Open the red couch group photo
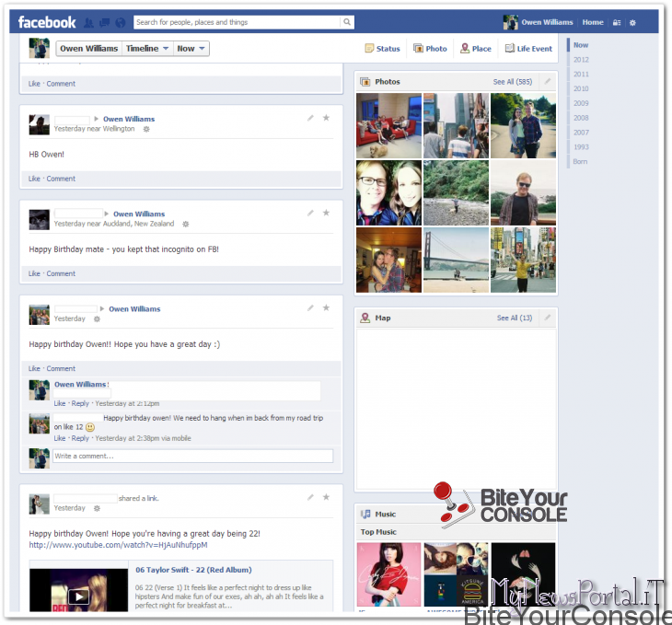 pyautogui.click(x=388, y=125)
